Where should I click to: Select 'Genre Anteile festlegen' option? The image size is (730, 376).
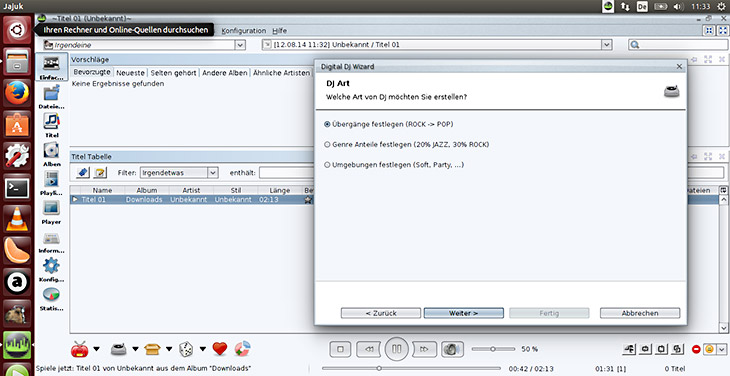click(407, 144)
